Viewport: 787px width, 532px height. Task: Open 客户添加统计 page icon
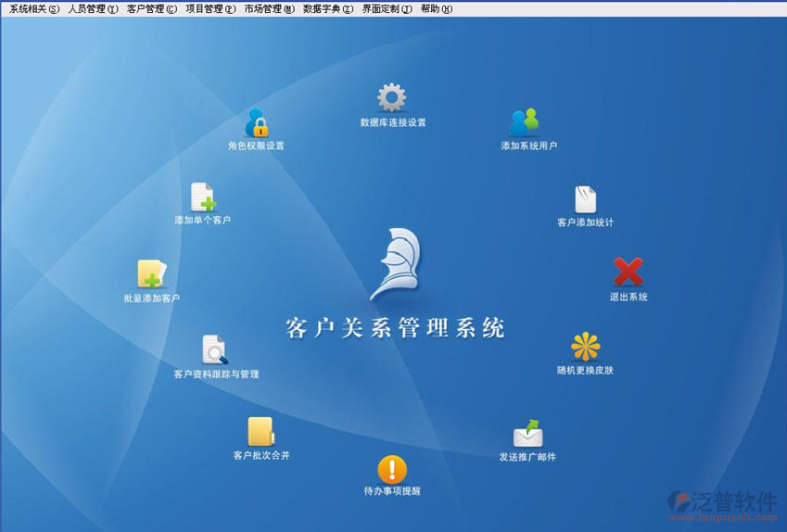(585, 199)
